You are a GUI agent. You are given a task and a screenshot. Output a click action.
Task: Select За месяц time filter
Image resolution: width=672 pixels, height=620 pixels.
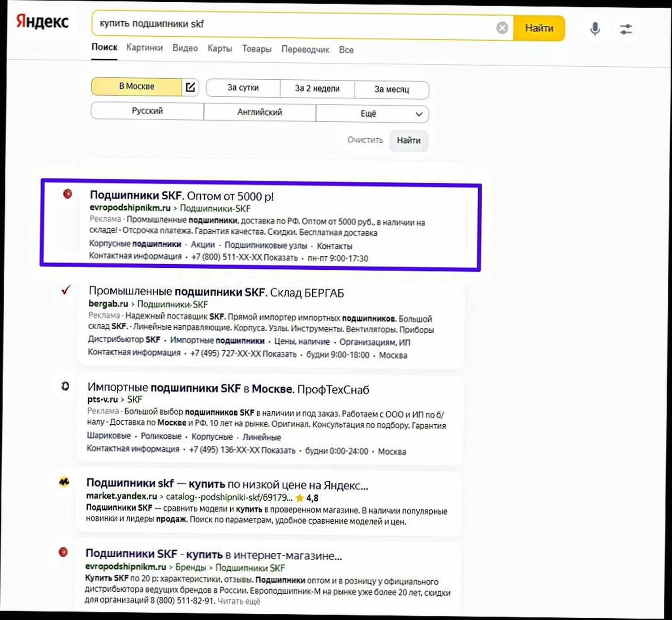pyautogui.click(x=392, y=90)
